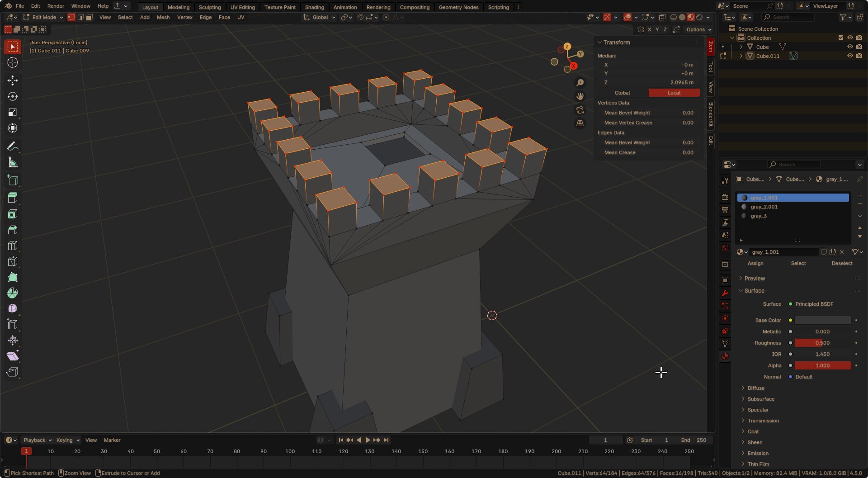
Task: Toggle Collection exclude checkbox
Action: (841, 38)
